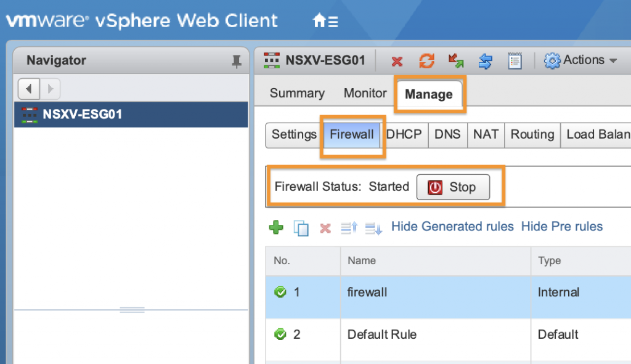Open the DHCP sub-tab
The width and height of the screenshot is (631, 364).
[404, 134]
